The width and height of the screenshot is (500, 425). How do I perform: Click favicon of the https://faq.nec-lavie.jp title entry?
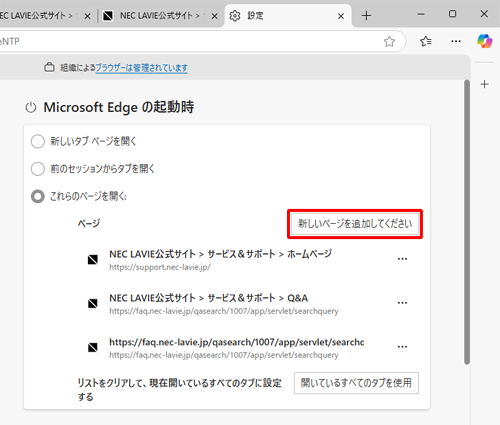[93, 348]
